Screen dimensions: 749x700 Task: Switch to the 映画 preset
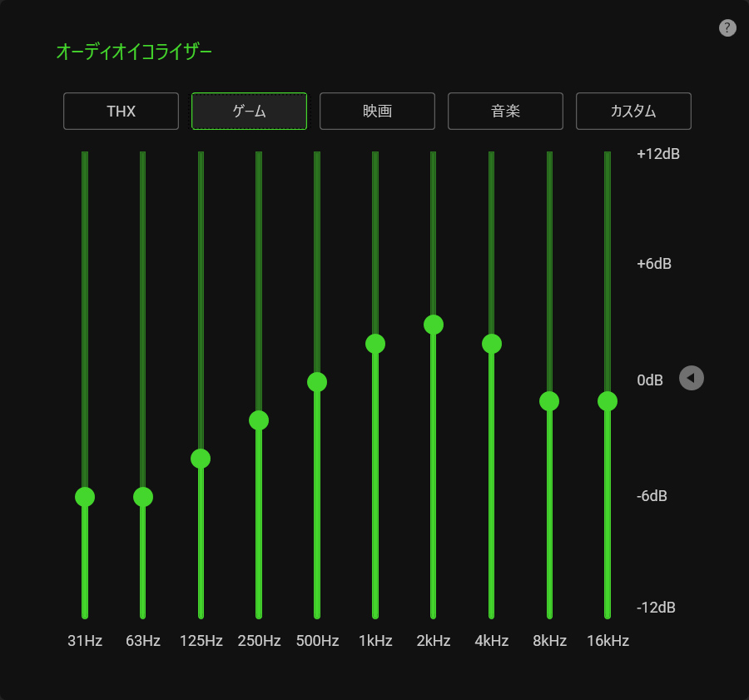coord(377,111)
